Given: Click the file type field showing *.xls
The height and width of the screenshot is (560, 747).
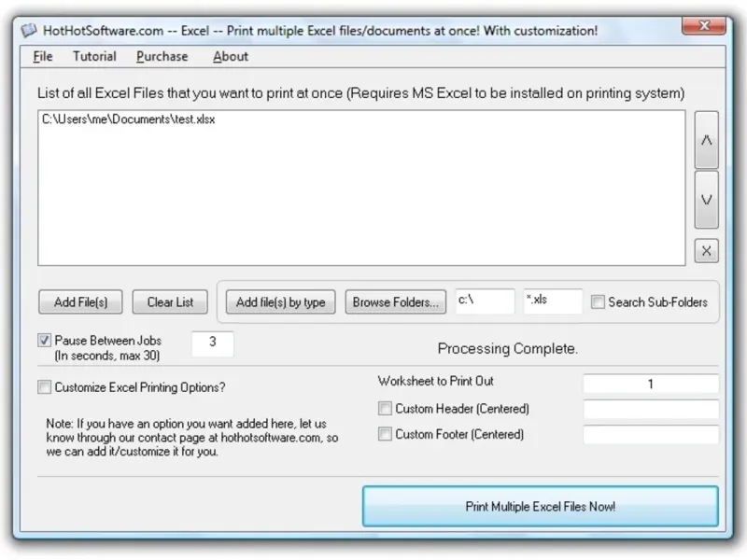Looking at the screenshot, I should point(553,301).
